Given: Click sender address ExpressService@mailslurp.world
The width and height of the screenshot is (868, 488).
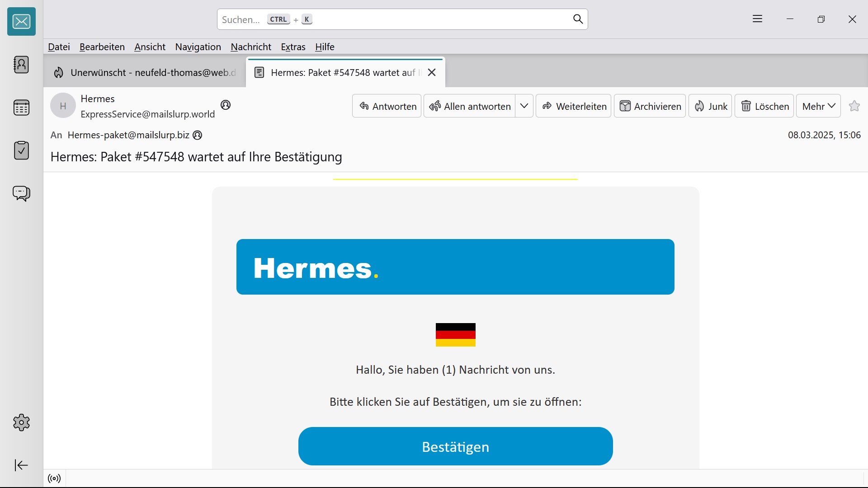Looking at the screenshot, I should point(148,114).
